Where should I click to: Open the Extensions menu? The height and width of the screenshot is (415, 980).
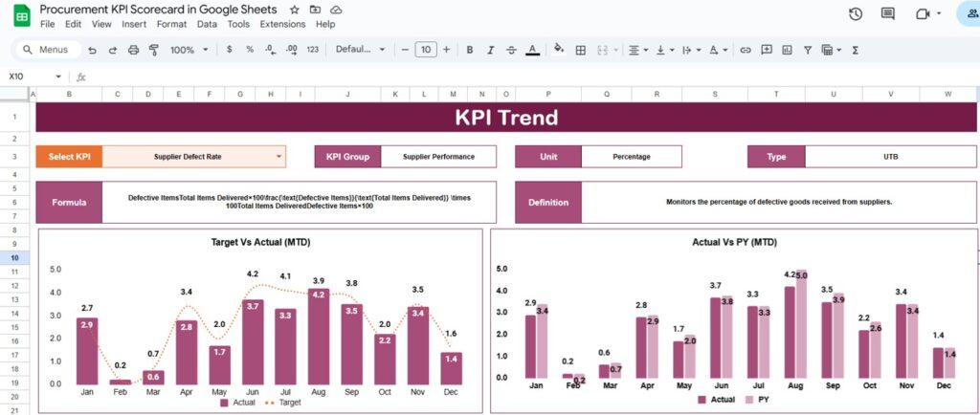(x=282, y=24)
